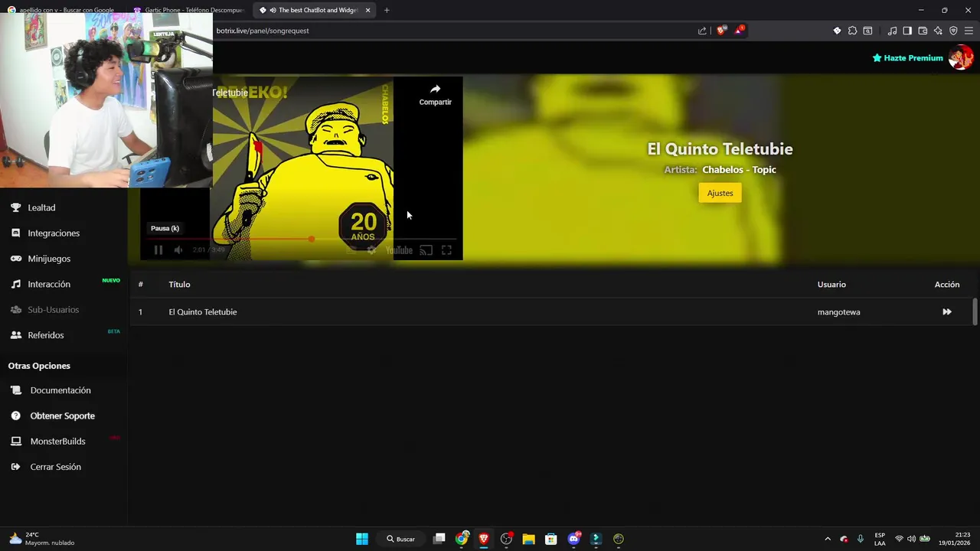Click the Chabelos - Topic artist name
The width and height of the screenshot is (980, 551).
coord(739,170)
